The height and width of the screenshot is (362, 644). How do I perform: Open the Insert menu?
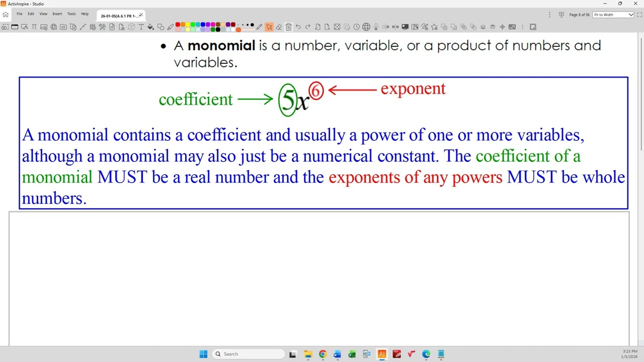click(57, 14)
